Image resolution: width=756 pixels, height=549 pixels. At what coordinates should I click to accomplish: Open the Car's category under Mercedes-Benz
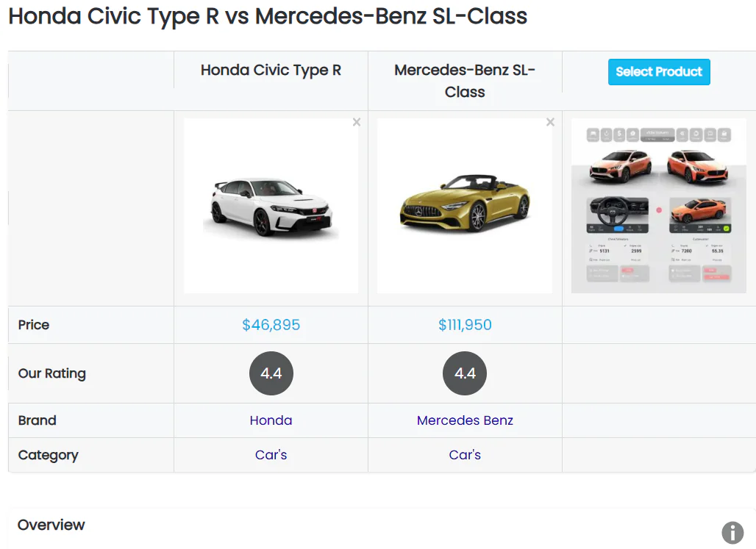465,455
